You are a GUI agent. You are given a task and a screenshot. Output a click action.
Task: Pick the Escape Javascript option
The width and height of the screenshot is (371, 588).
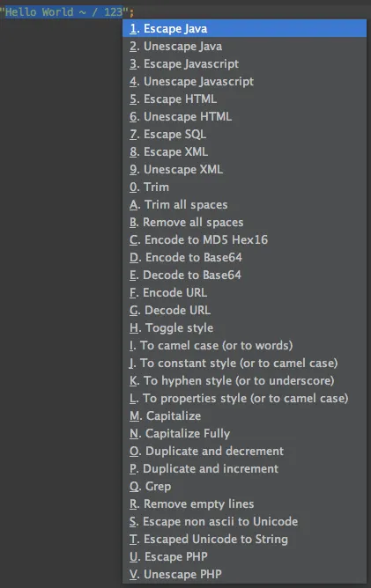pos(244,63)
